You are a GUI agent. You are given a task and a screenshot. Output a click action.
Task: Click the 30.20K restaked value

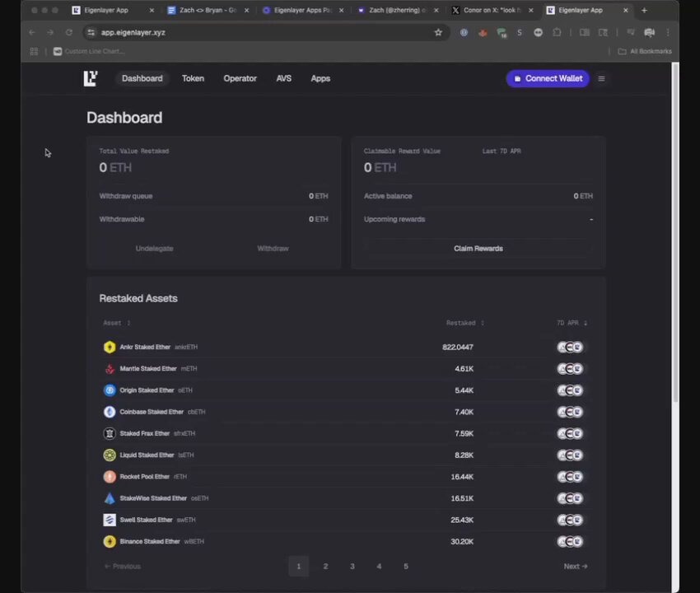point(462,542)
